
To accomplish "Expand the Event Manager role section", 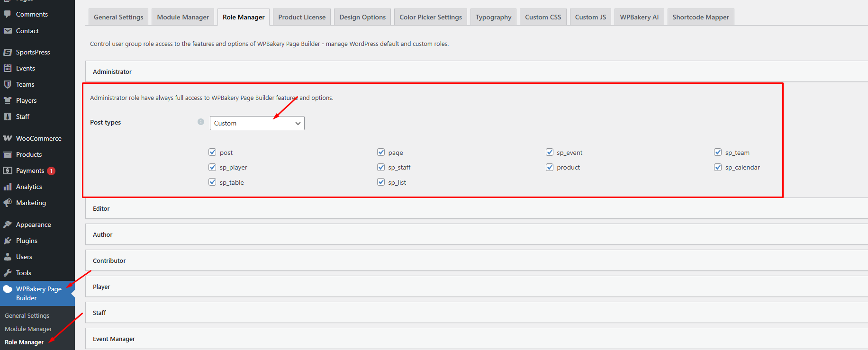I will (477, 339).
